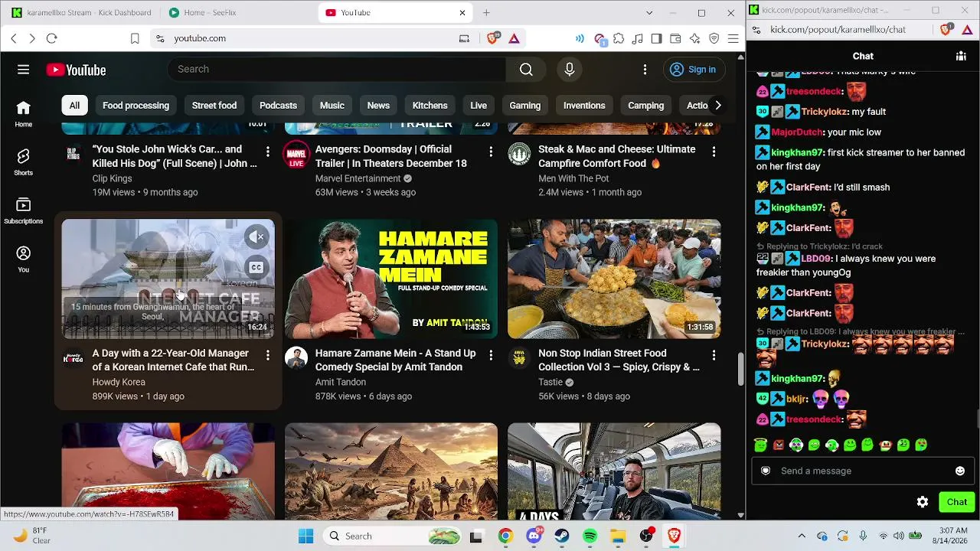Select the Street food category chip

click(x=214, y=106)
